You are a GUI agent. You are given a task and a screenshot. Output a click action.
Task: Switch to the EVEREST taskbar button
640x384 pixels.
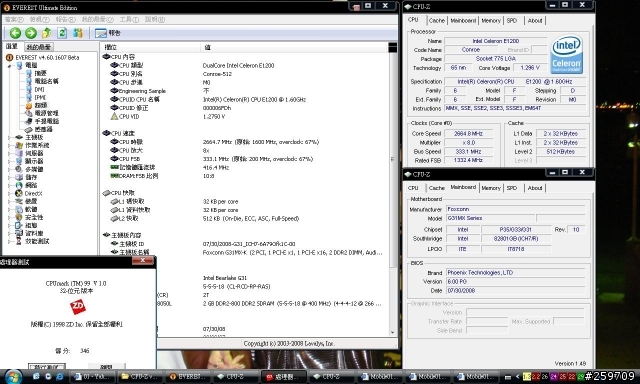coord(188,377)
